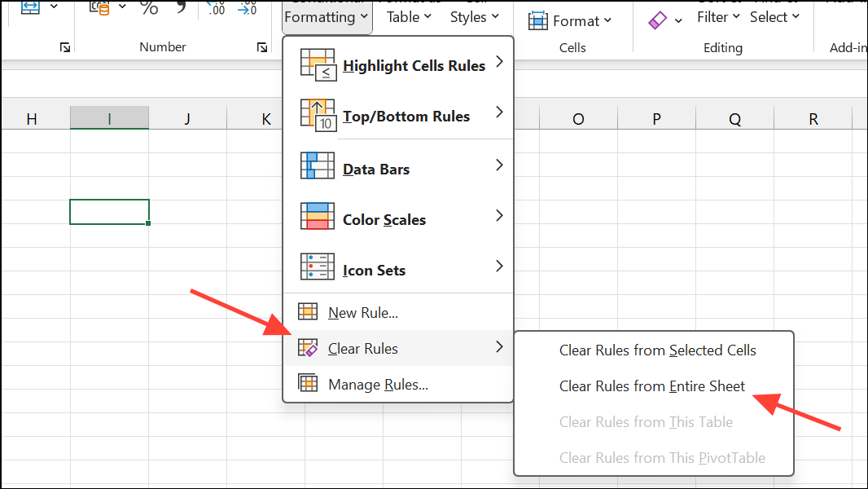Click the Percent Style button
Image resolution: width=868 pixels, height=489 pixels.
click(x=149, y=8)
